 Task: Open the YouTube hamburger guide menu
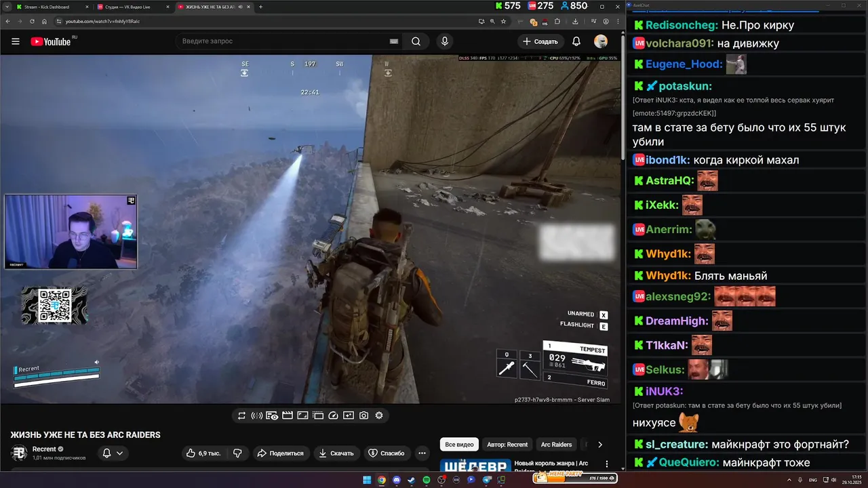click(15, 41)
